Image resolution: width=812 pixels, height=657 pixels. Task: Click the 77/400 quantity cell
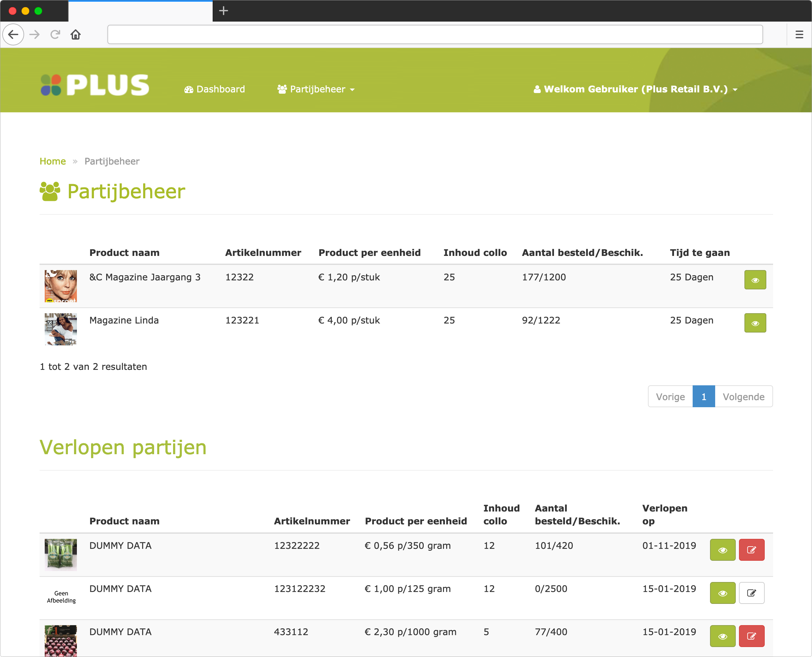click(x=551, y=632)
